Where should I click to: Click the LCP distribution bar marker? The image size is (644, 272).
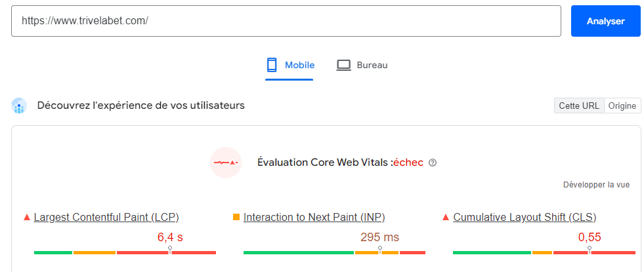[x=170, y=250]
